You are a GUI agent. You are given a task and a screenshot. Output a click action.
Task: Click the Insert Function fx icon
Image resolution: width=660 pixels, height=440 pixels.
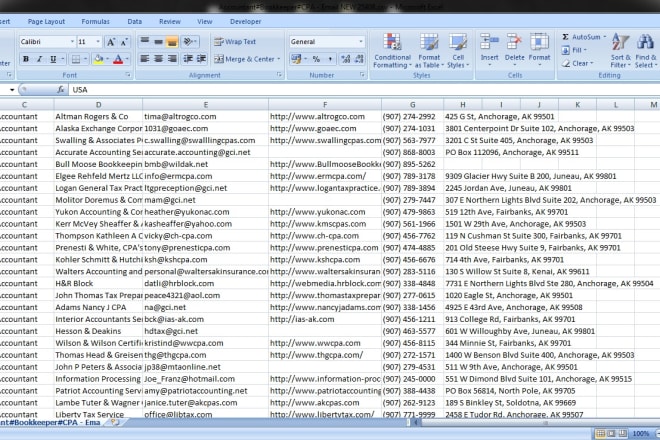coord(61,90)
